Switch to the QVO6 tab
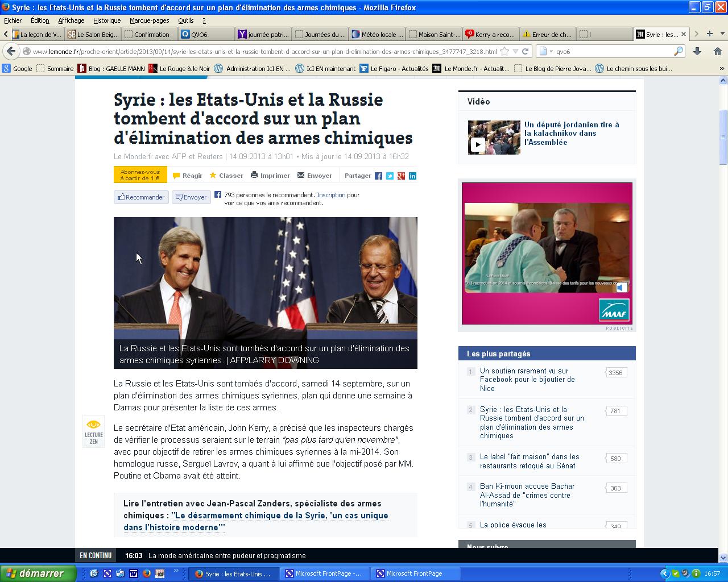Image resolution: width=728 pixels, height=582 pixels. click(206, 34)
